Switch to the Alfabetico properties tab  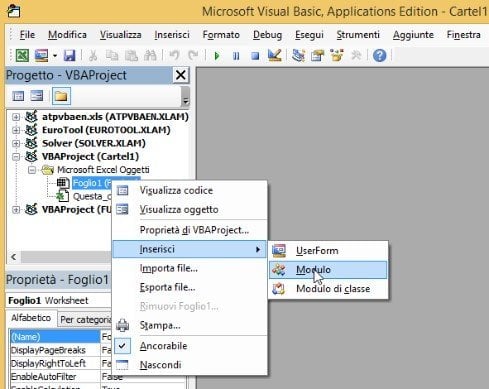[x=31, y=318]
